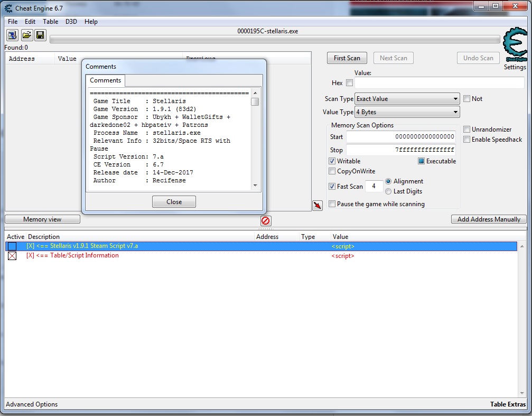Open Memory view

42,219
